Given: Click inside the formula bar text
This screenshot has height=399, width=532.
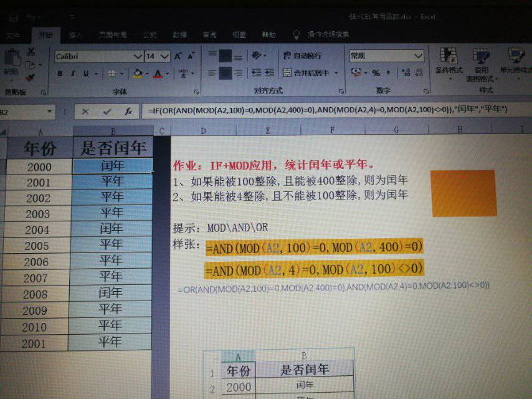Looking at the screenshot, I should coord(328,110).
